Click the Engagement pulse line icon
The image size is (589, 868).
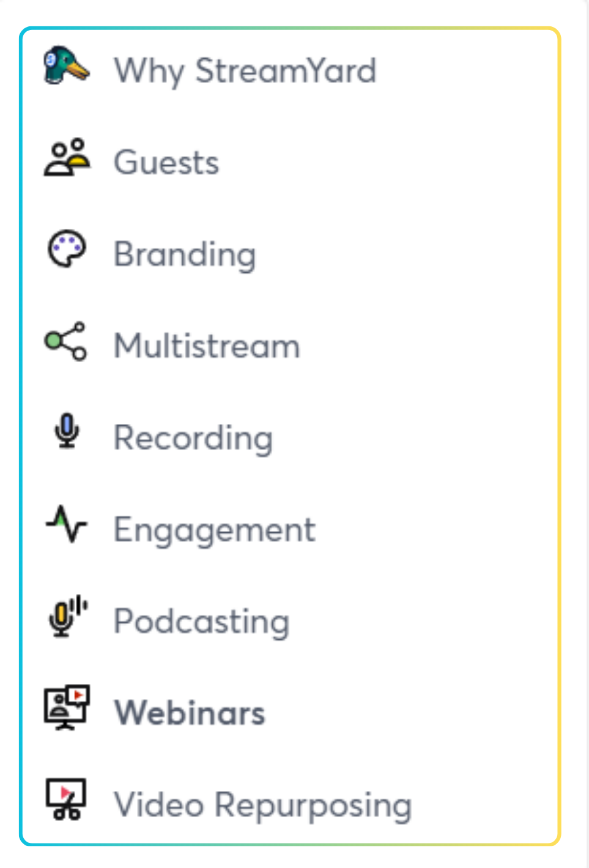tap(67, 524)
